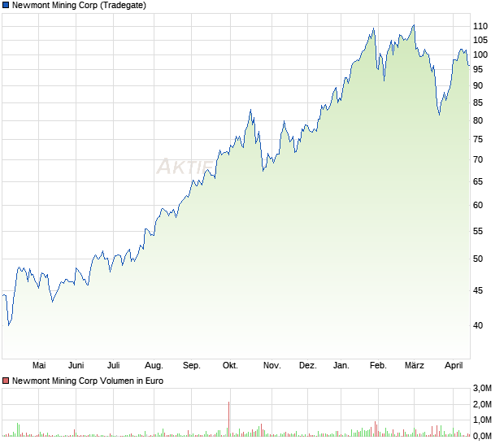Click the 95 price axis value
Viewport: 504px width, 444px height.
(478, 69)
